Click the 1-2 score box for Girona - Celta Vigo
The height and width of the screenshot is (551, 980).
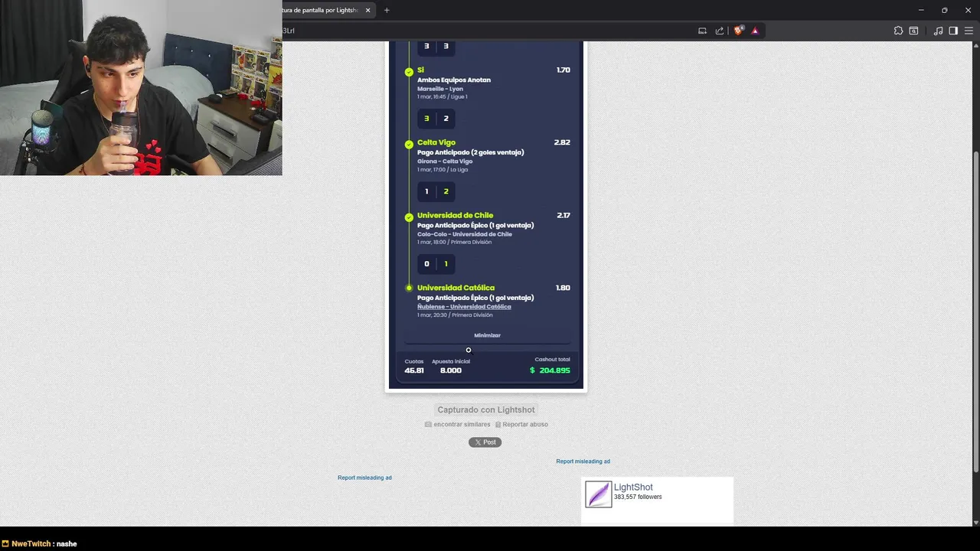[436, 191]
